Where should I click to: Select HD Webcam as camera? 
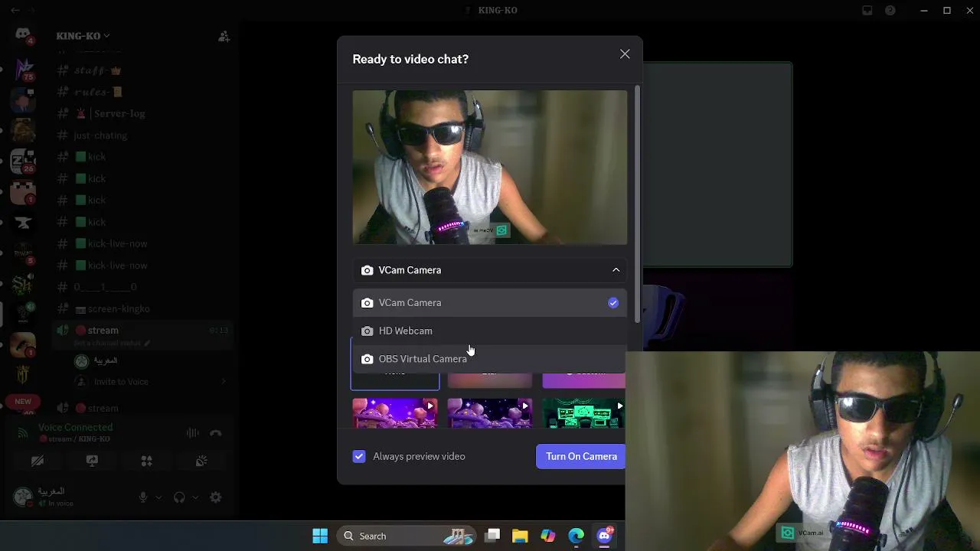pos(490,331)
